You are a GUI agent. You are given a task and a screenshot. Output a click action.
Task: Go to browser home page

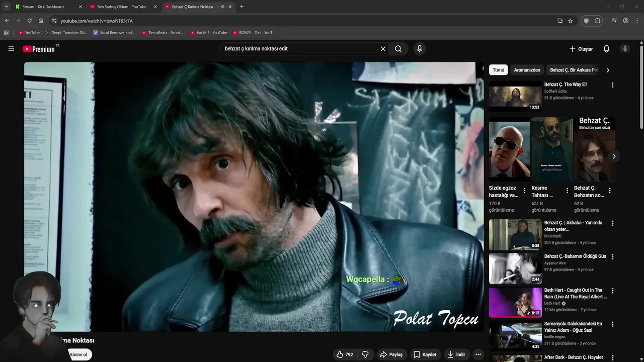click(41, 21)
